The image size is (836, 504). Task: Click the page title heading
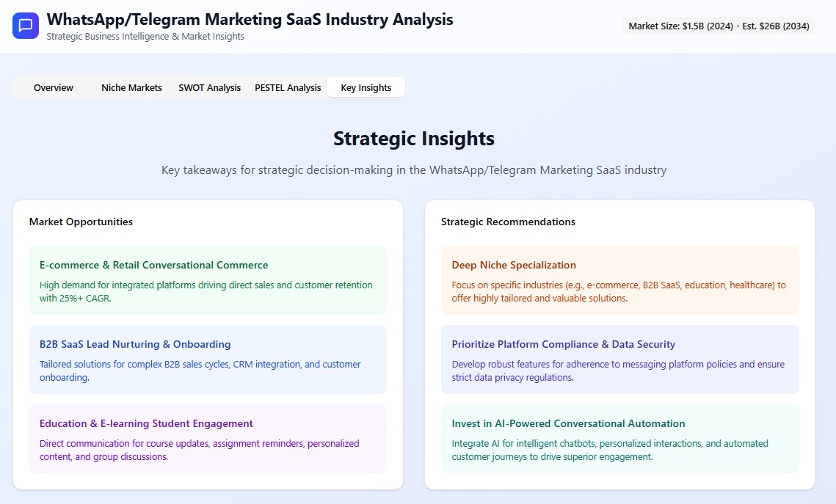point(250,19)
